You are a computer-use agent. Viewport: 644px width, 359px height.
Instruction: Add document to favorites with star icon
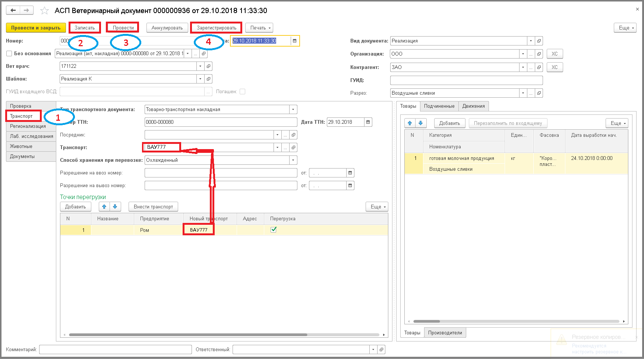pyautogui.click(x=44, y=10)
